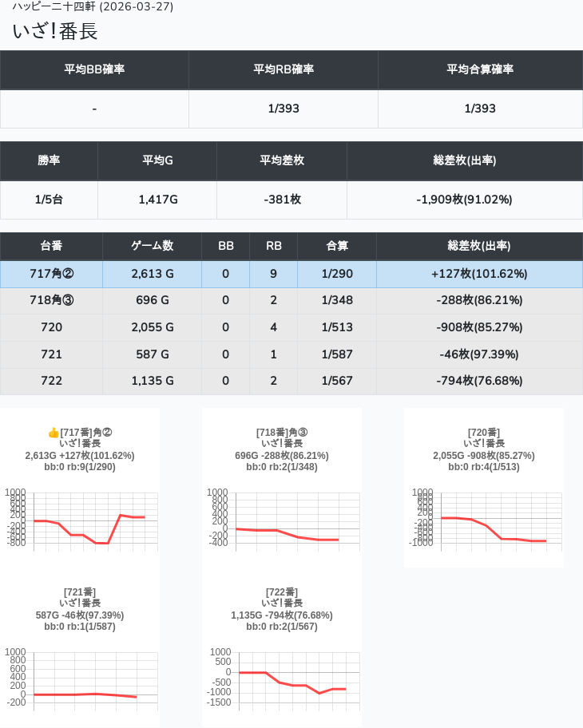The image size is (583, 728).
Task: Select the 718角③ cell in the table
Action: [51, 301]
